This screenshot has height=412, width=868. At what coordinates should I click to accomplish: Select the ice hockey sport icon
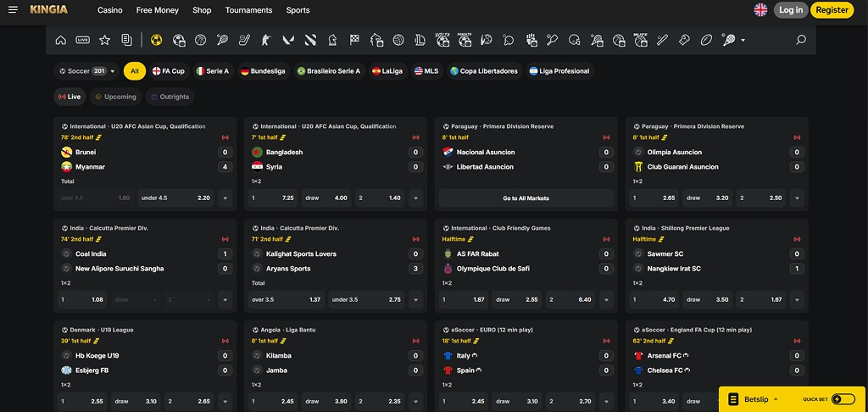click(x=244, y=40)
